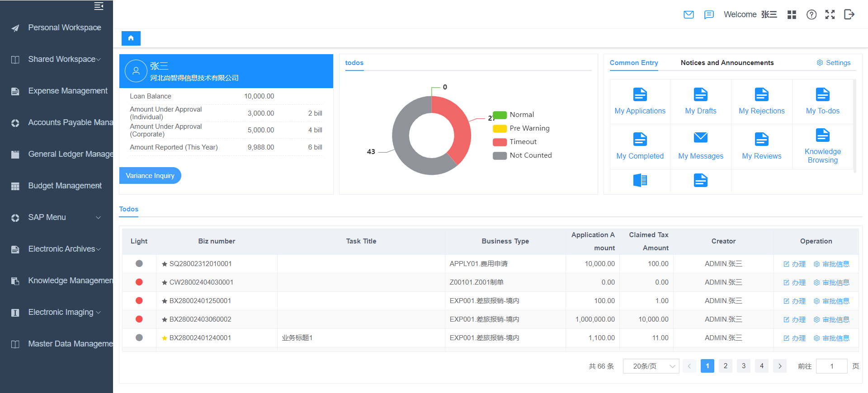Toggle the Normal legend entry
The height and width of the screenshot is (393, 868).
pyautogui.click(x=514, y=115)
